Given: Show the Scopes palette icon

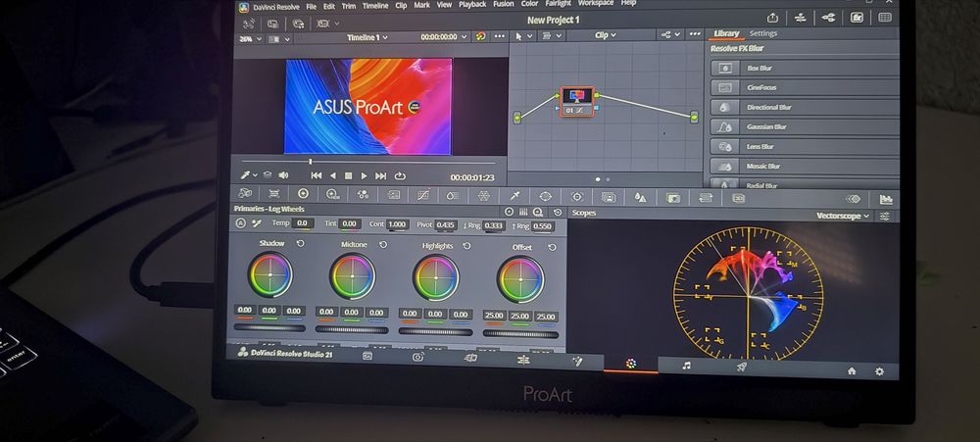Looking at the screenshot, I should [x=886, y=199].
